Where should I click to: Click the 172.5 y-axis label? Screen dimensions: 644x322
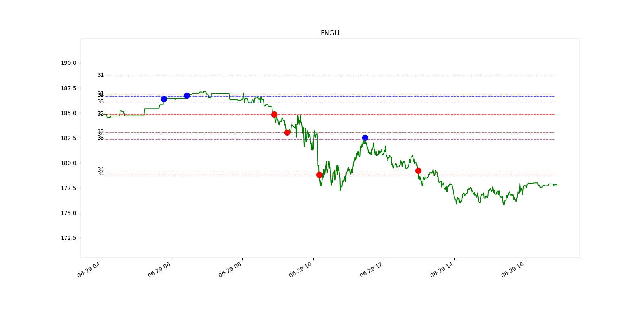pos(68,238)
